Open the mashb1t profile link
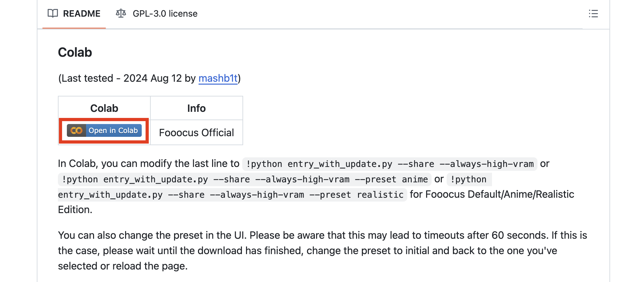The image size is (644, 282). [218, 79]
